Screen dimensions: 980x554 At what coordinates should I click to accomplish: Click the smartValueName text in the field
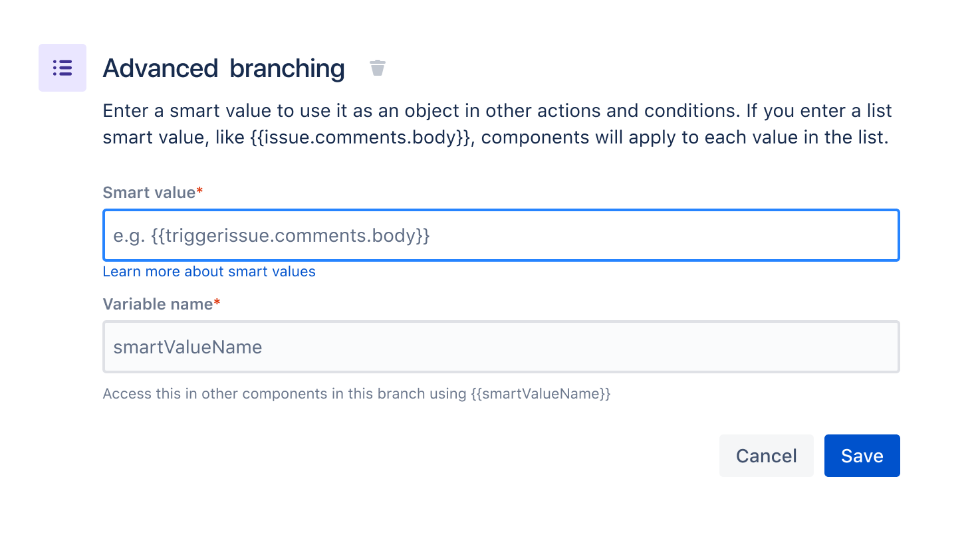point(187,347)
